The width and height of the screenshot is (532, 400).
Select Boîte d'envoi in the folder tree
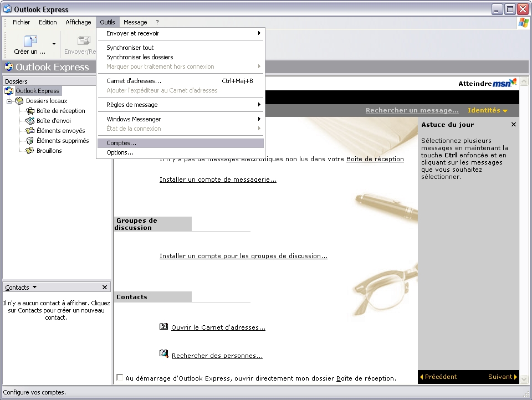coord(54,121)
